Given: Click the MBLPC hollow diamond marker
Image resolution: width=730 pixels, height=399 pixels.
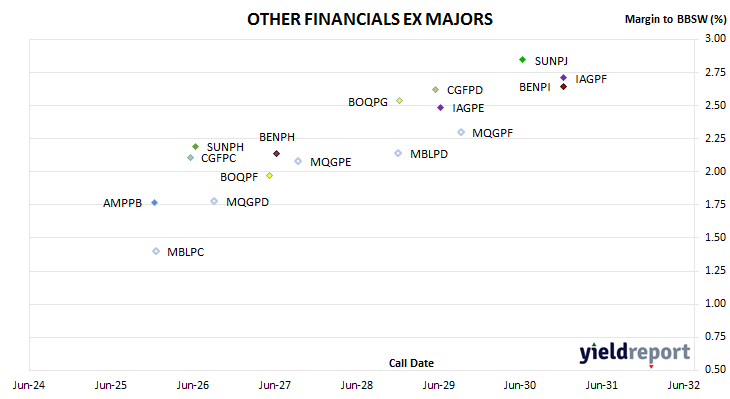Looking at the screenshot, I should click(x=156, y=251).
